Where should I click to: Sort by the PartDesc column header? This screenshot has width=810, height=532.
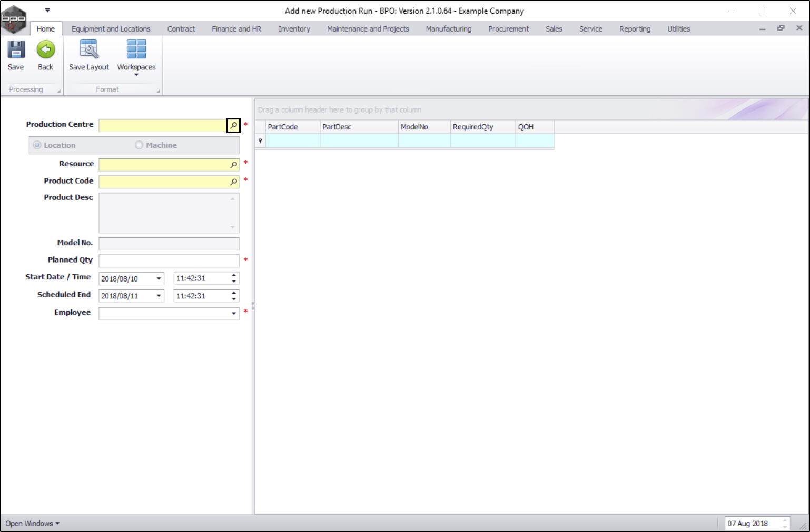pos(359,127)
